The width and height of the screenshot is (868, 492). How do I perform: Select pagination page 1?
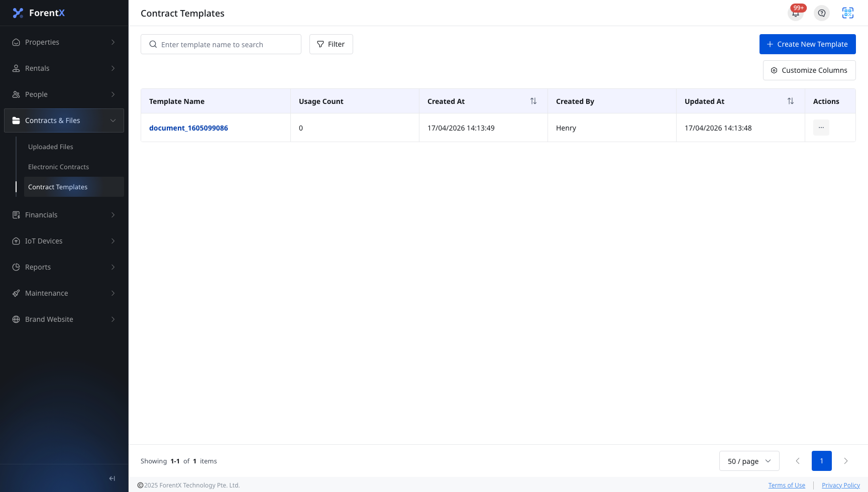(822, 461)
